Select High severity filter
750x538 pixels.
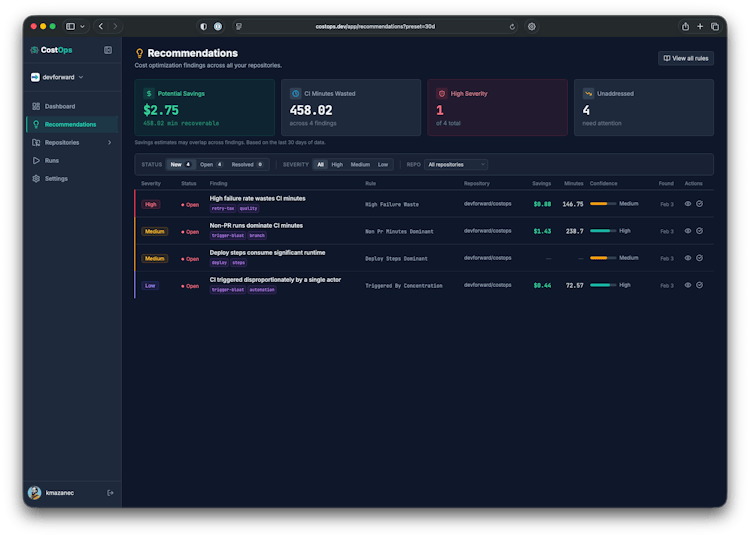tap(337, 164)
